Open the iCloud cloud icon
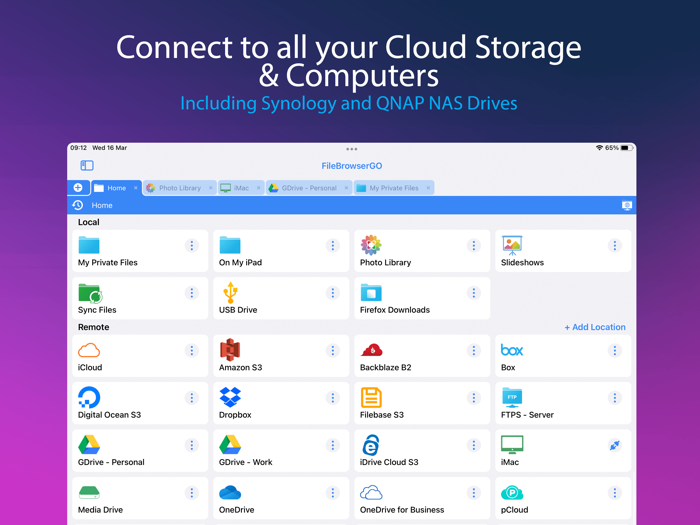The width and height of the screenshot is (700, 525). tap(89, 350)
